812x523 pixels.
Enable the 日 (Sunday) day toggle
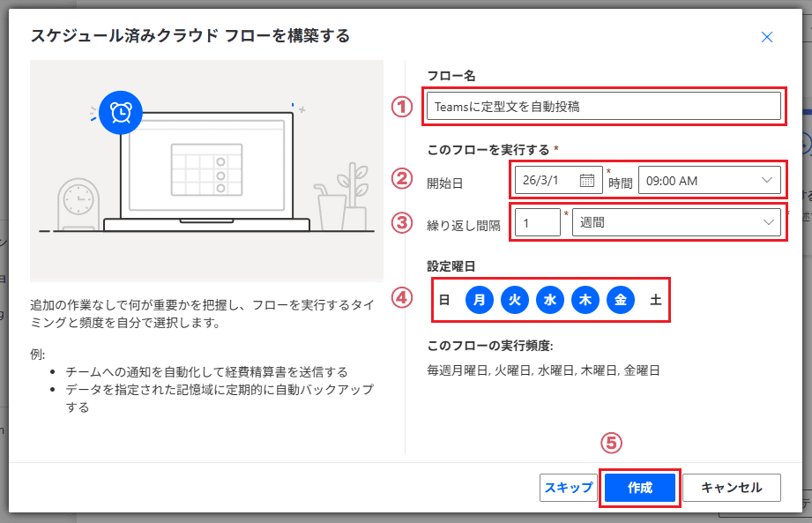pyautogui.click(x=444, y=300)
